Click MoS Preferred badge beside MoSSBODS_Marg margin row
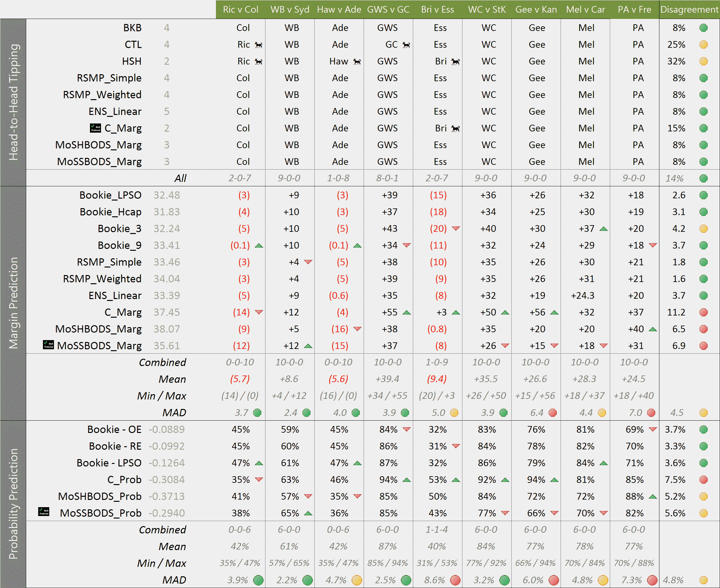 click(x=48, y=345)
